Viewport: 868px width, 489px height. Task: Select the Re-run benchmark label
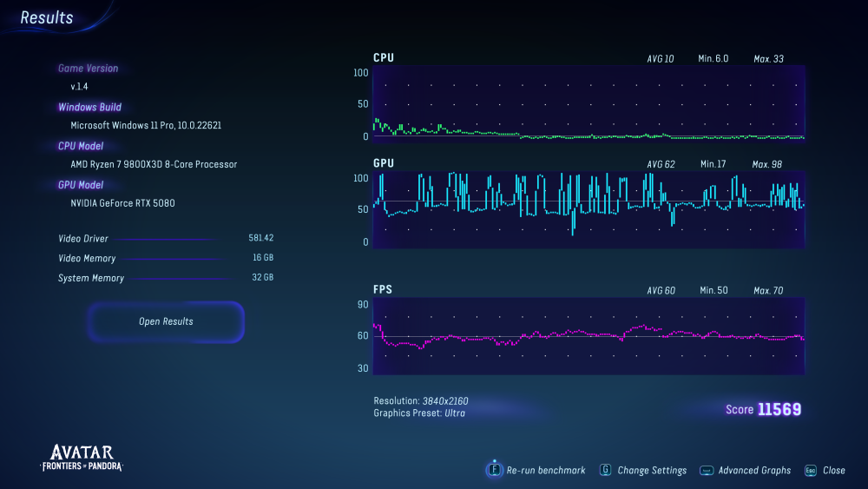point(546,470)
